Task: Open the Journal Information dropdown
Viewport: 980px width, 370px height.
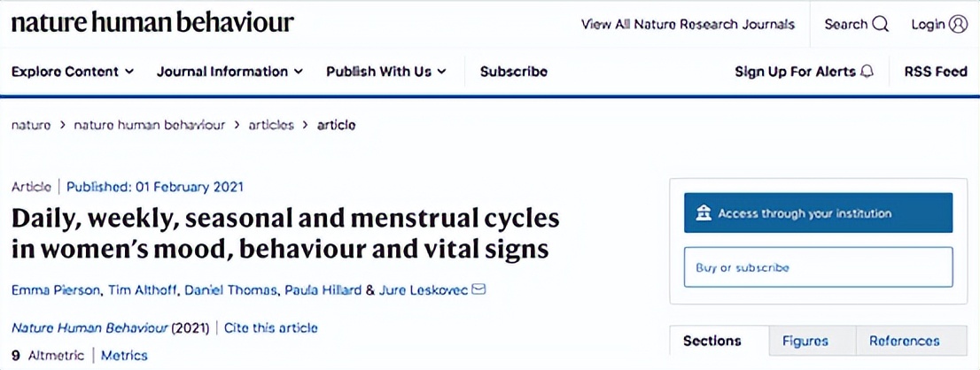Action: (x=229, y=72)
